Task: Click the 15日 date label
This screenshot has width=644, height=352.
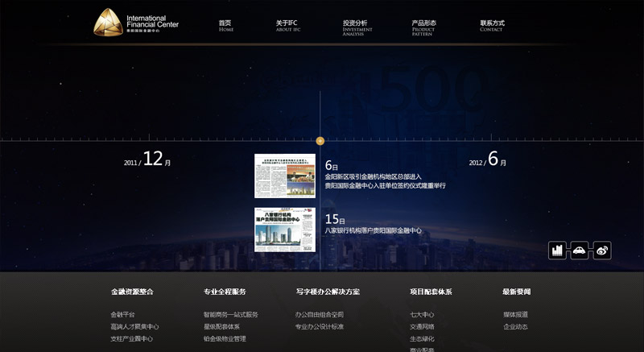Action: tap(335, 219)
